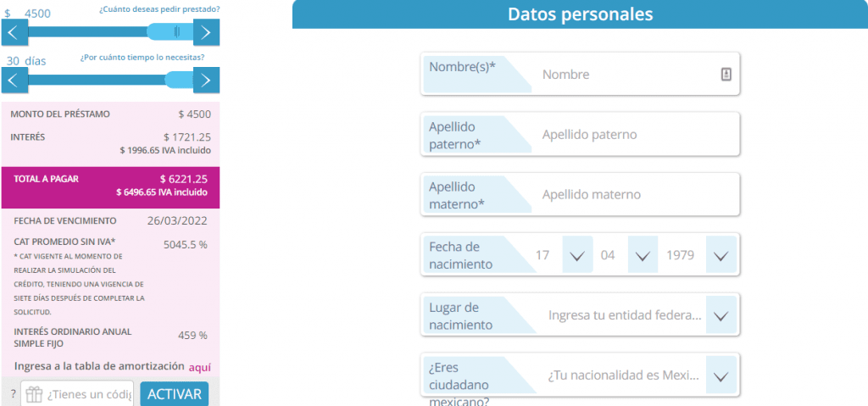Screen dimensions: 868x406
Task: Expand the Mexican citizenship dropdown
Action: pyautogui.click(x=721, y=375)
